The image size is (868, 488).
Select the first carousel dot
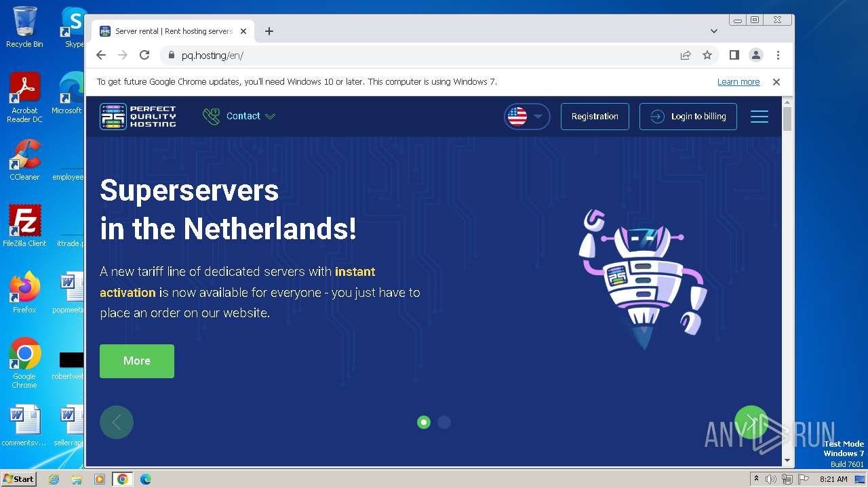(x=424, y=422)
